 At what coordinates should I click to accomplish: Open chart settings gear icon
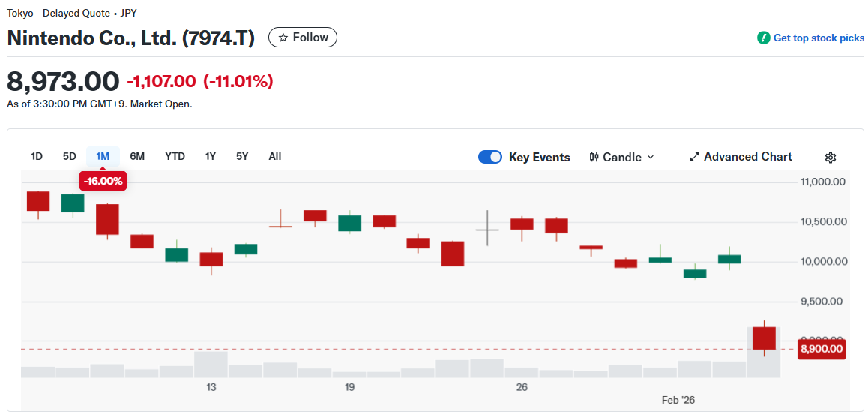coord(830,158)
